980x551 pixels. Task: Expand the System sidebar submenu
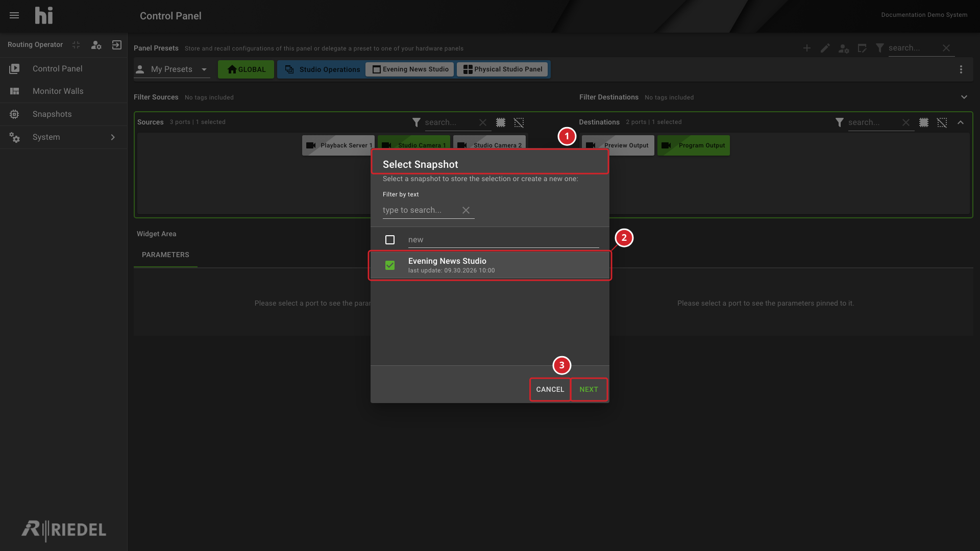coord(113,137)
